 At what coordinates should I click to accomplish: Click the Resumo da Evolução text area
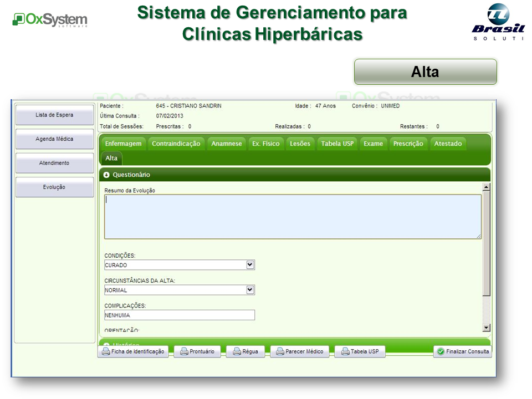tap(293, 217)
